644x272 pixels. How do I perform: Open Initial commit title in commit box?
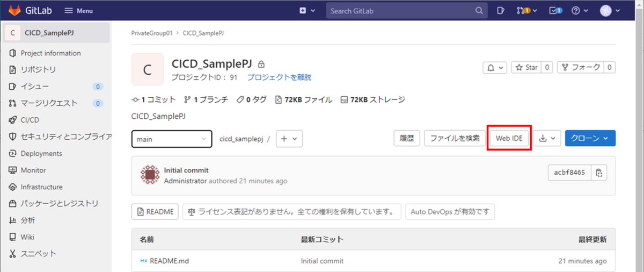pos(186,170)
